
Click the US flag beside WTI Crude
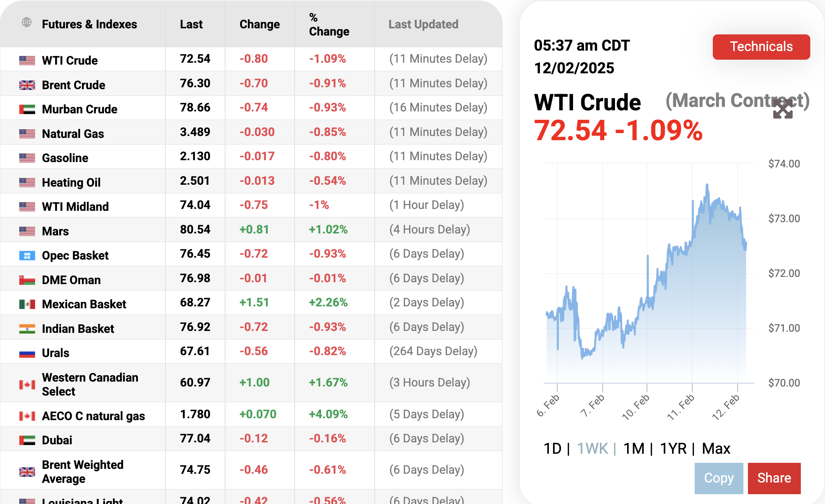coord(27,60)
